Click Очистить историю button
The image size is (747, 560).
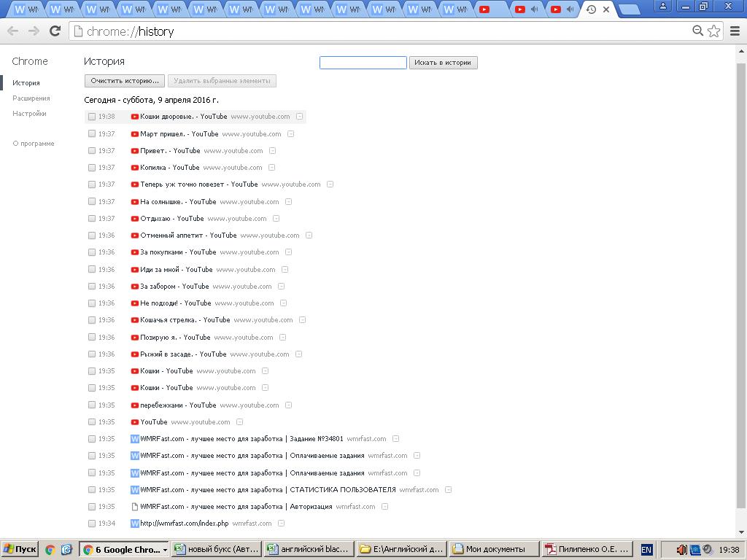[125, 81]
